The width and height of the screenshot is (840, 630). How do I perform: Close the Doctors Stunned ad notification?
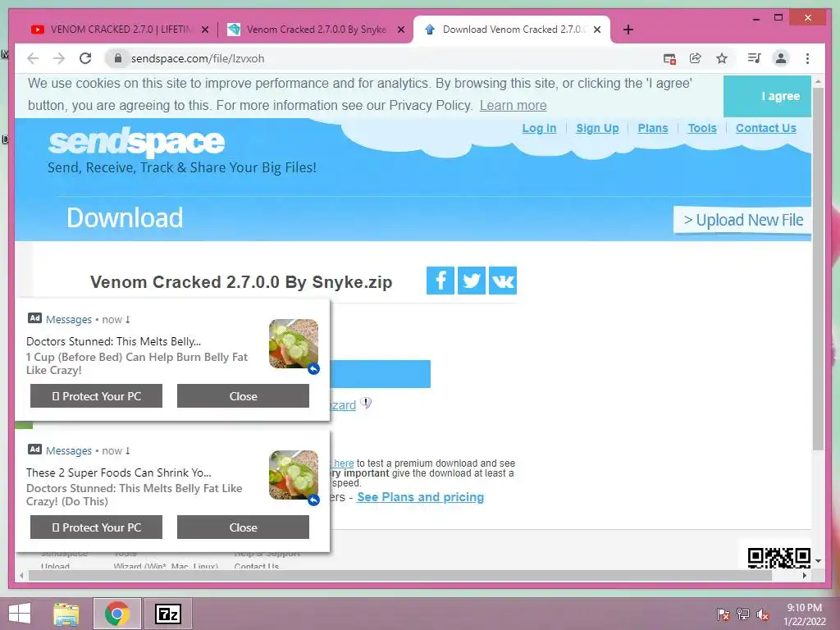coord(243,396)
